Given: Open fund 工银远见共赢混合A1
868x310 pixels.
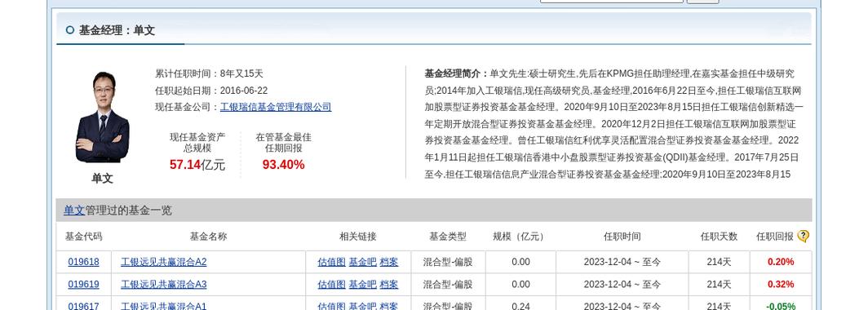Looking at the screenshot, I should pyautogui.click(x=163, y=306).
